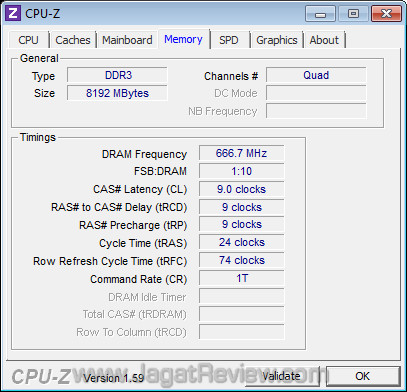The height and width of the screenshot is (392, 407).
Task: Click the DRAM Frequency 666.7 MHz value
Action: (241, 153)
